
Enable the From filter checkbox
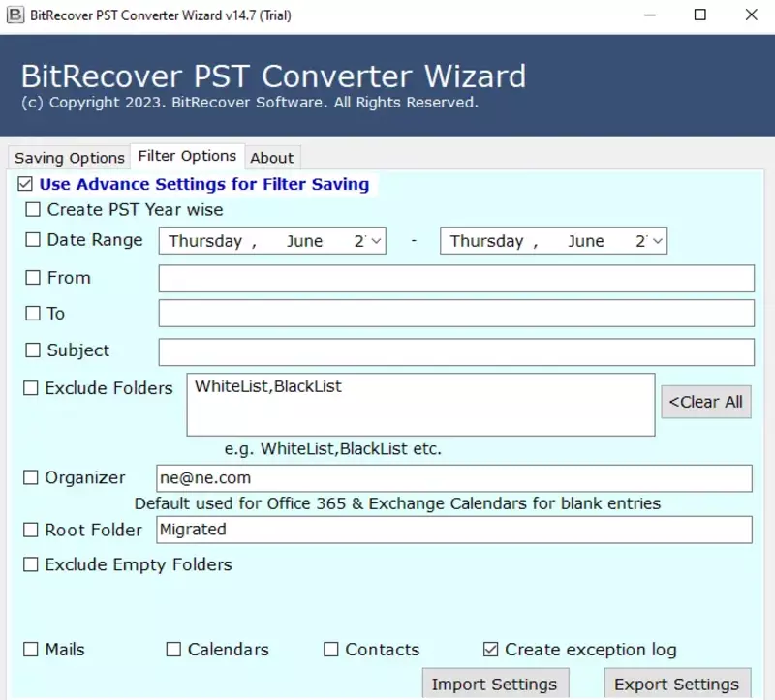coord(33,277)
